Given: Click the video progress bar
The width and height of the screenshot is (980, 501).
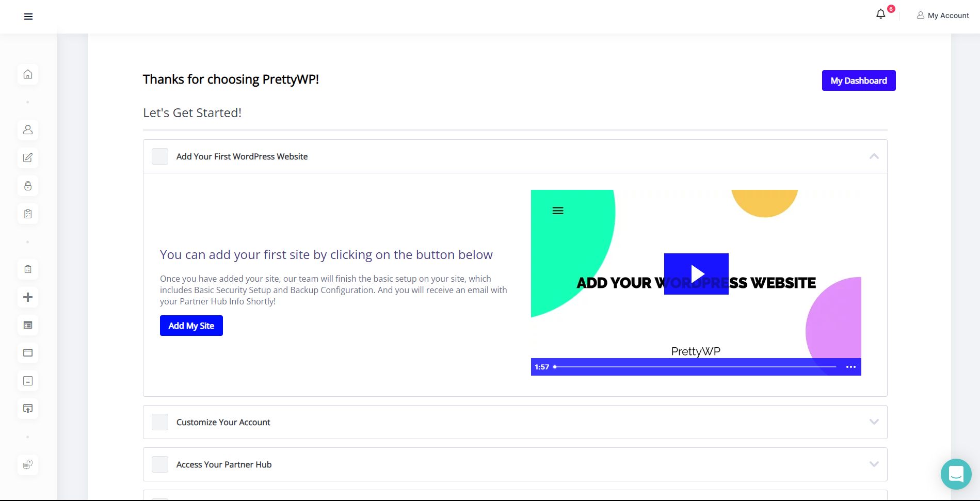Looking at the screenshot, I should tap(695, 367).
